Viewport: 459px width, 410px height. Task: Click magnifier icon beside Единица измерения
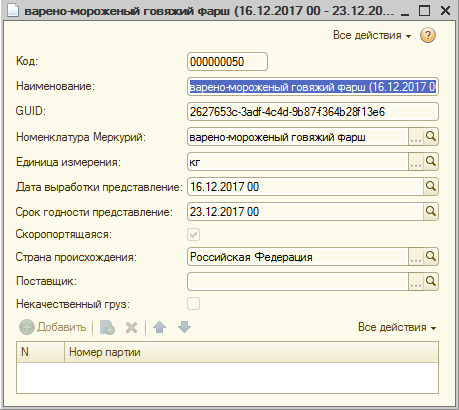pos(431,162)
